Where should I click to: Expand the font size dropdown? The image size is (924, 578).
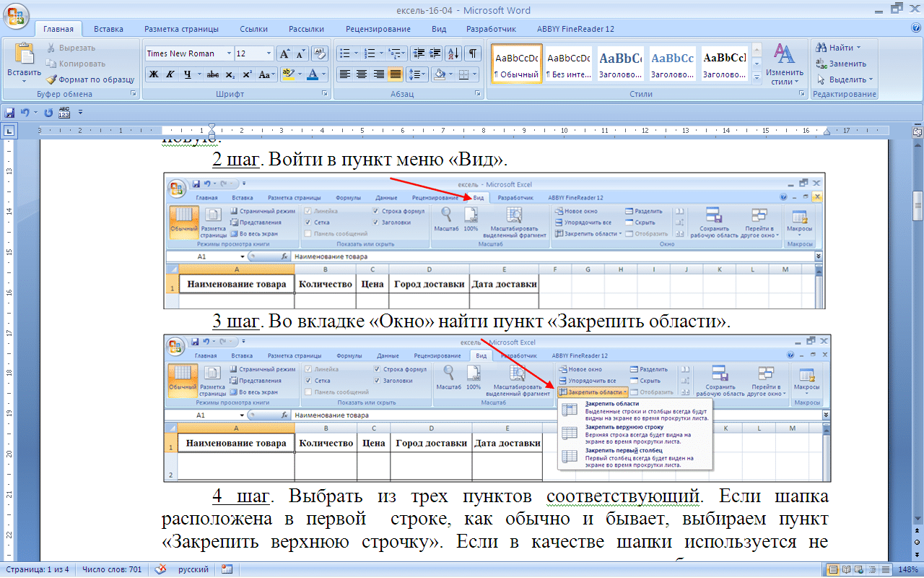point(269,53)
